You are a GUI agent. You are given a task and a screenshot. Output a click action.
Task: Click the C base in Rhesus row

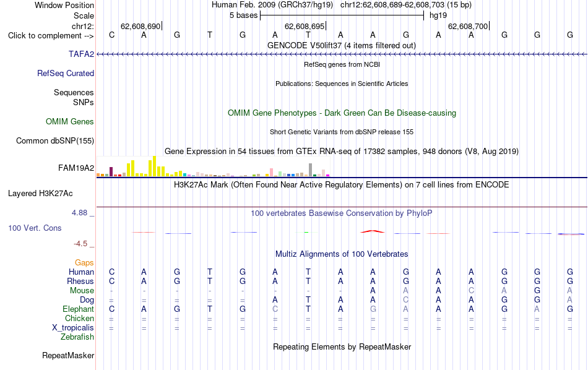click(x=112, y=281)
